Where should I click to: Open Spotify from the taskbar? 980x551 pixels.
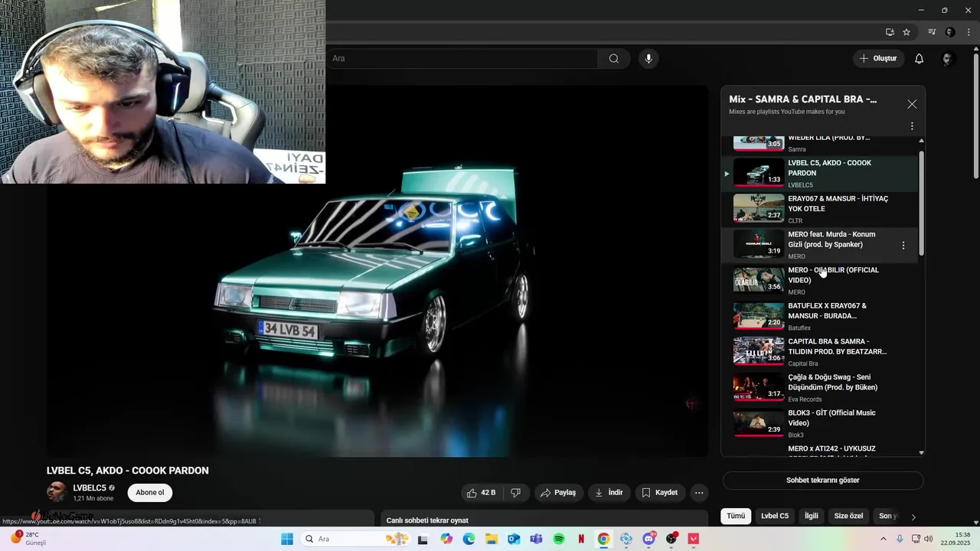[x=559, y=539]
